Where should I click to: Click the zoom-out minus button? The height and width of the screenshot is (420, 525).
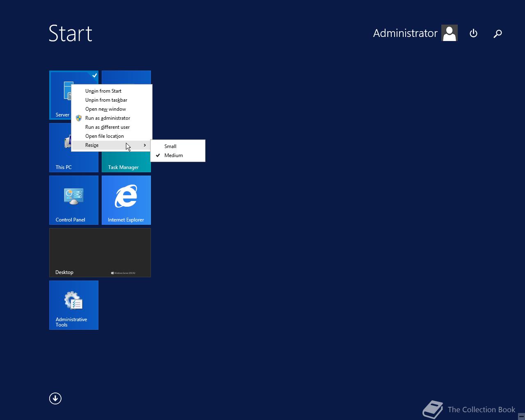tap(521, 416)
